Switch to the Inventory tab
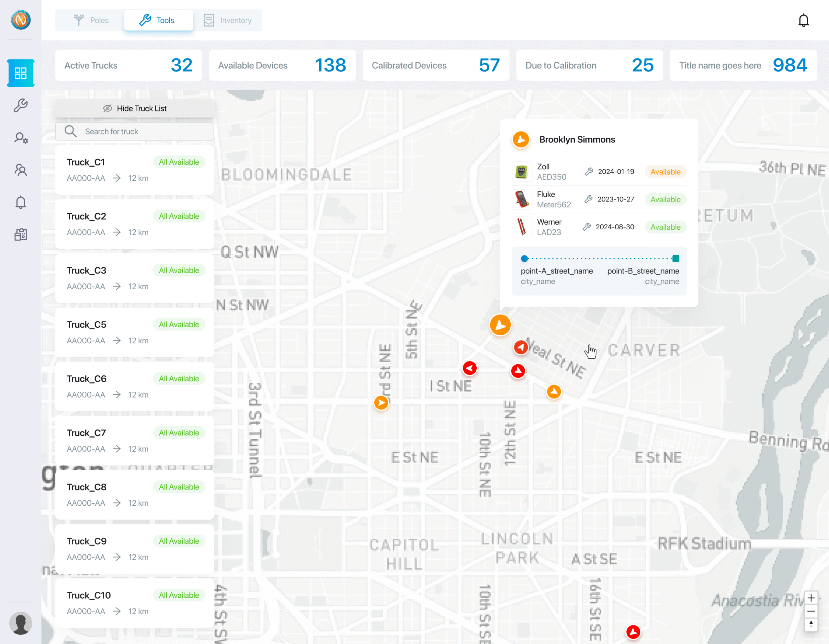Image resolution: width=829 pixels, height=644 pixels. tap(229, 20)
